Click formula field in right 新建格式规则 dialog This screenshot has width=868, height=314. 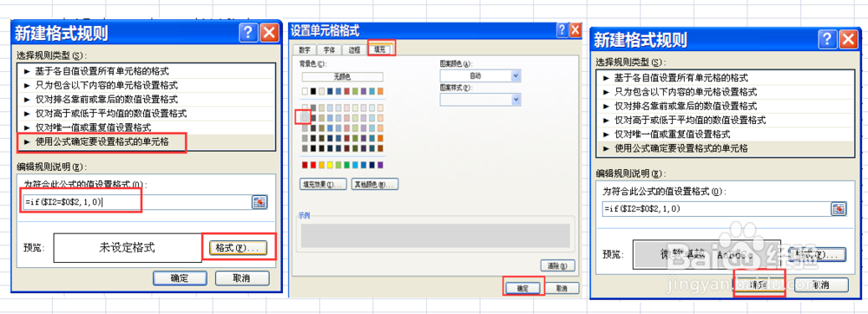[x=716, y=209]
